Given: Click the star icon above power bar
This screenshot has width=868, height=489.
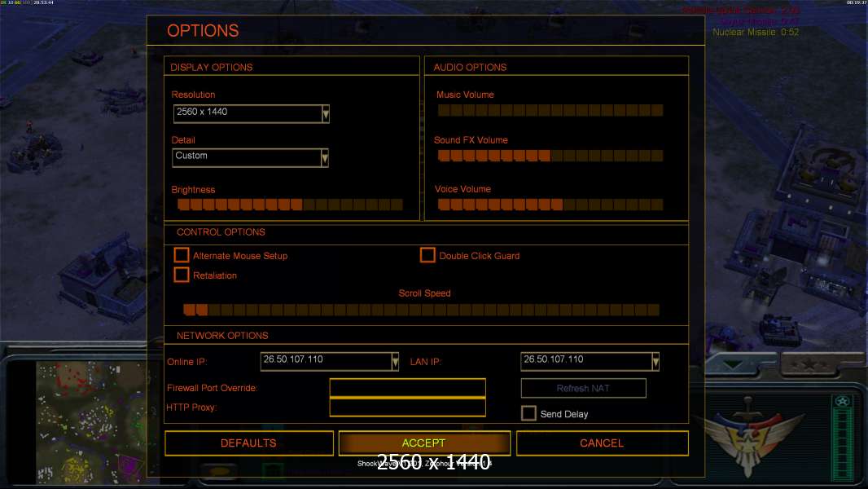Looking at the screenshot, I should coord(843,401).
